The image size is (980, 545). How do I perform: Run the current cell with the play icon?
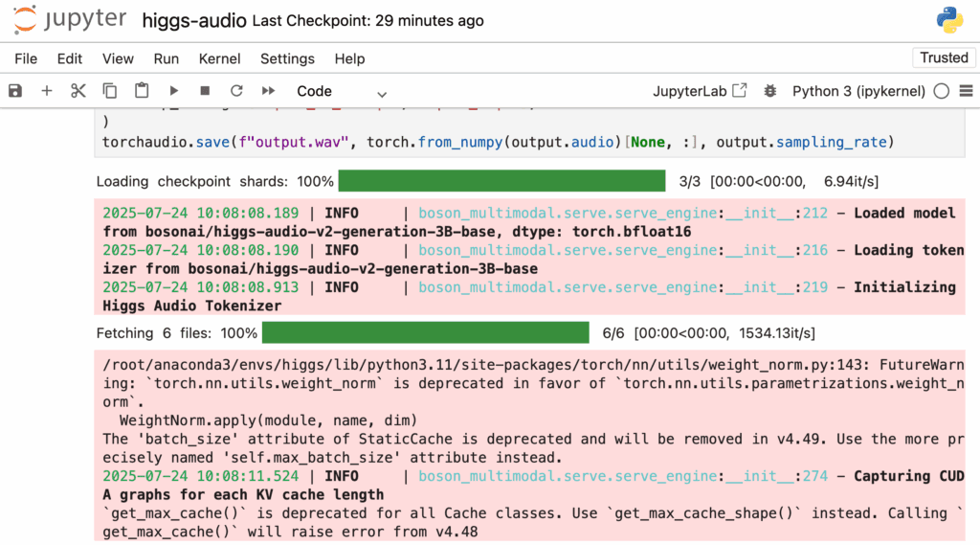(x=174, y=91)
